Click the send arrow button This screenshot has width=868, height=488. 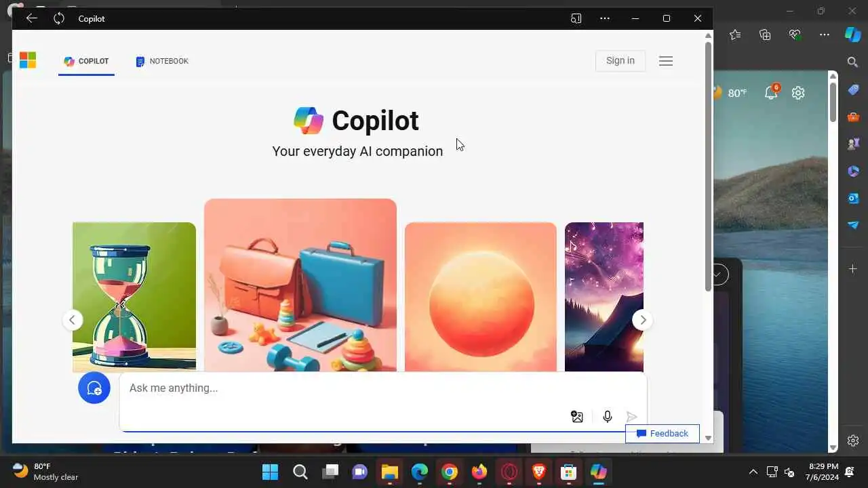coord(631,417)
